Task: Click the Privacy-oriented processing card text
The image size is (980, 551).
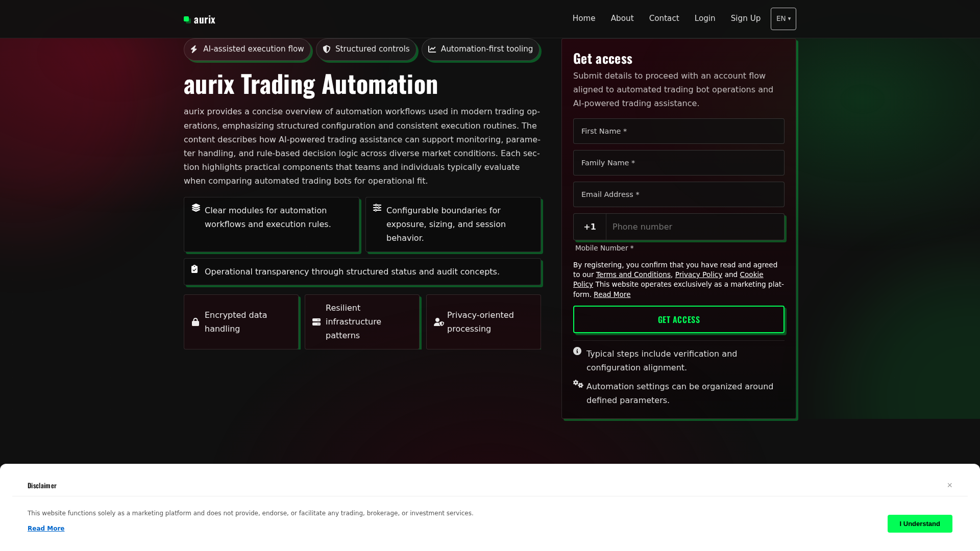Action: [x=480, y=322]
